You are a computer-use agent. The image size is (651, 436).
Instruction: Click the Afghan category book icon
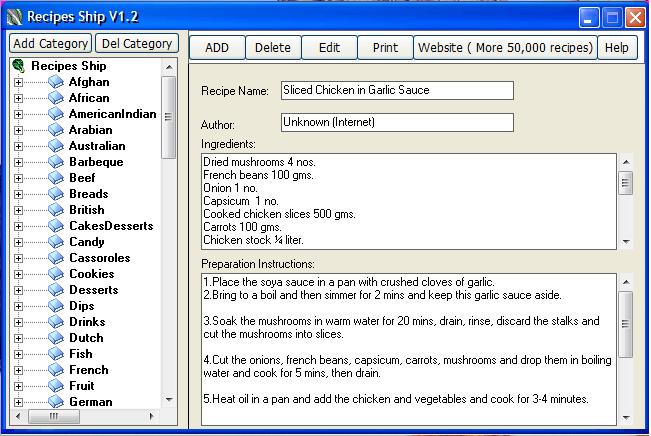(x=56, y=82)
